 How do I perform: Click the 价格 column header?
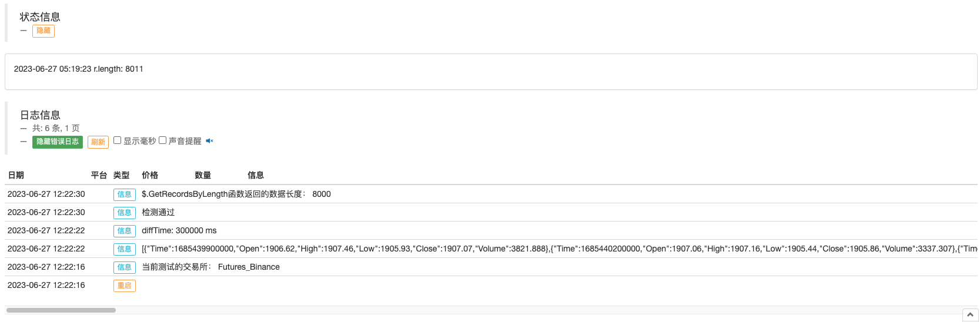[150, 175]
